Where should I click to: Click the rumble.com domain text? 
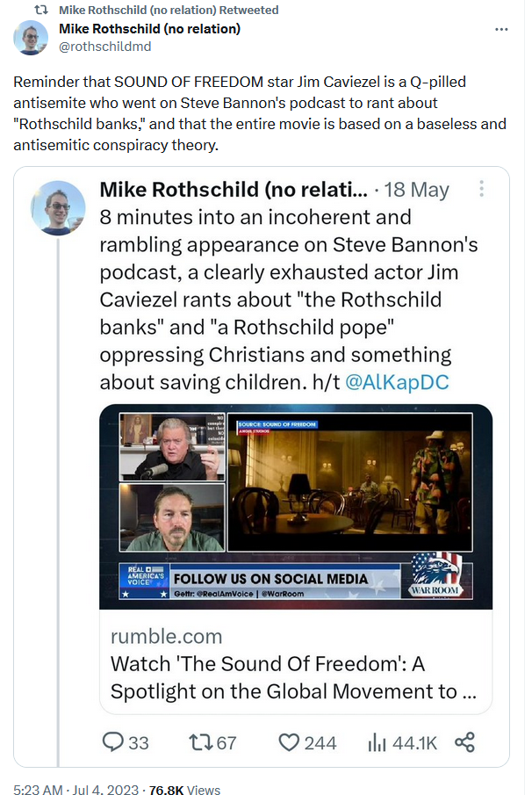click(167, 636)
